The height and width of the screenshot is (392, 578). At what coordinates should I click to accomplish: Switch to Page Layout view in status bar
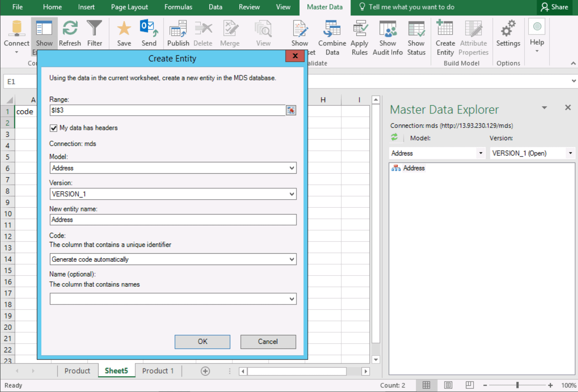(448, 385)
